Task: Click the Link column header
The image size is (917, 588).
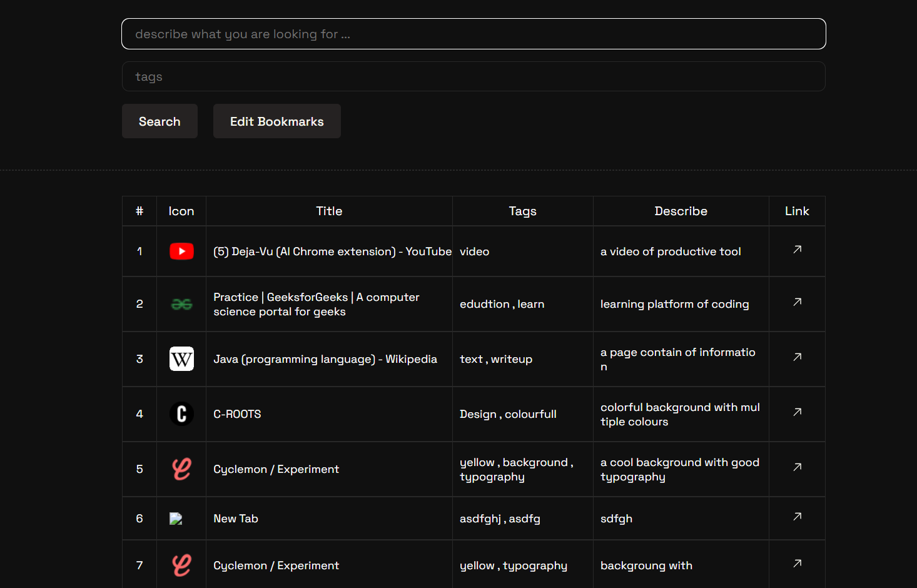Action: click(797, 211)
